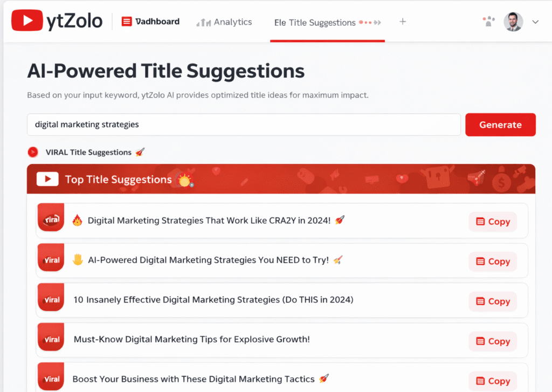Open the Dashboard menu item
The width and height of the screenshot is (552, 392).
150,21
